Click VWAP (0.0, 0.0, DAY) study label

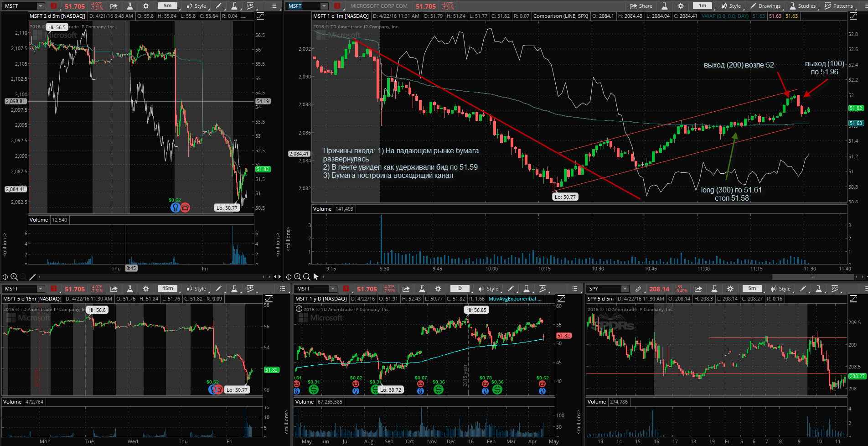tap(725, 16)
